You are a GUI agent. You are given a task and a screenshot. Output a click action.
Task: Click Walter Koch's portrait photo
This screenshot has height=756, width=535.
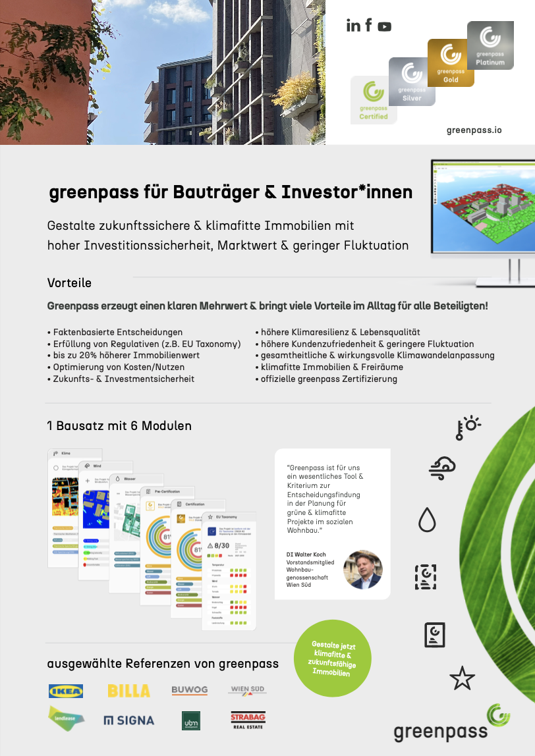pyautogui.click(x=363, y=570)
